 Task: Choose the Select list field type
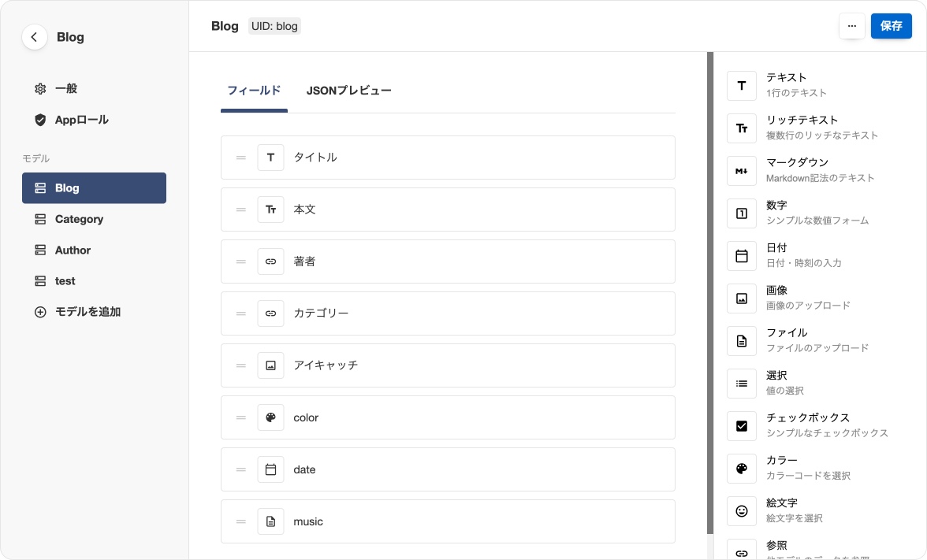pos(741,384)
